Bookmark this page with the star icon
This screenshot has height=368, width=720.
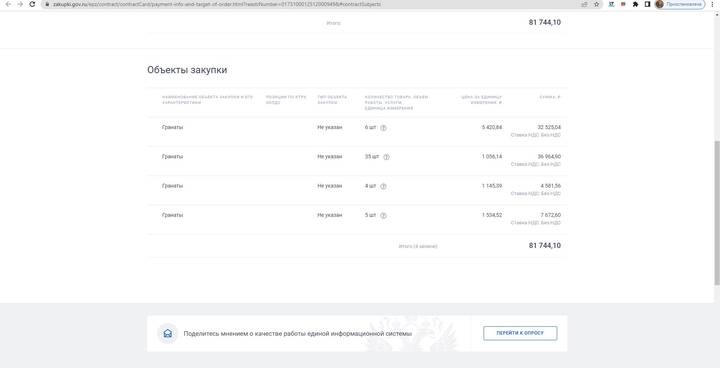click(x=596, y=4)
